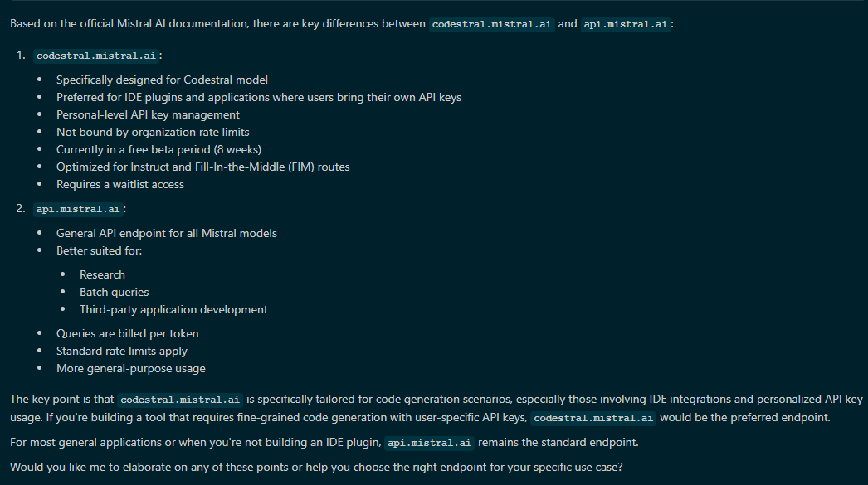Click 'Third-party application development' sub-bullet
The height and width of the screenshot is (485, 868).
tap(173, 310)
